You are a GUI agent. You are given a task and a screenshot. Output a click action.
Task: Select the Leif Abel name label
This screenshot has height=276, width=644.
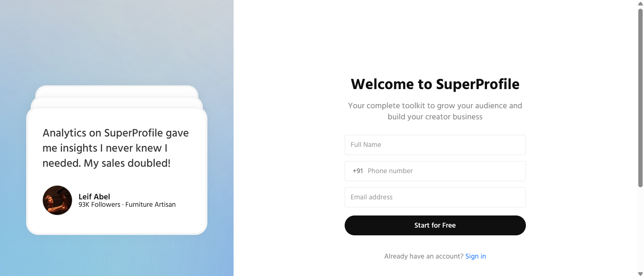[x=94, y=197]
